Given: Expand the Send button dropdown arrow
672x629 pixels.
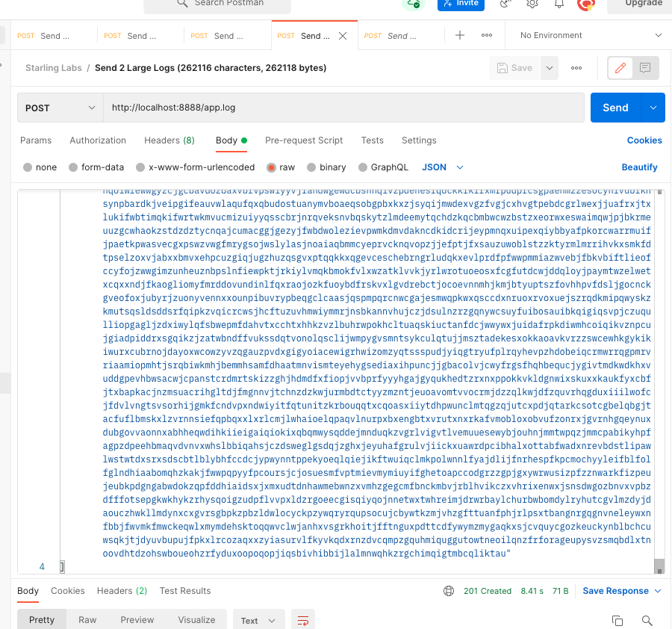Looking at the screenshot, I should pos(653,108).
